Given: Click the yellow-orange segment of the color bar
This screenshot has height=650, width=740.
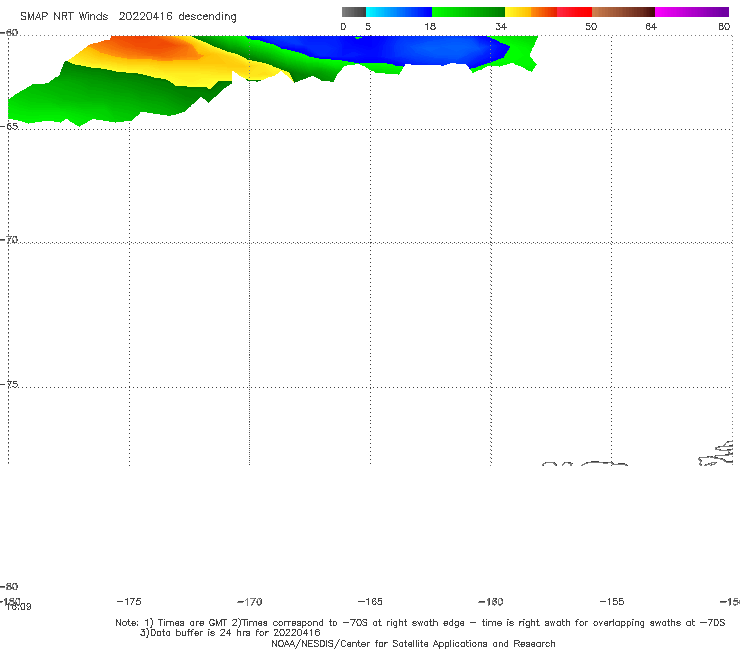Looking at the screenshot, I should [x=530, y=12].
